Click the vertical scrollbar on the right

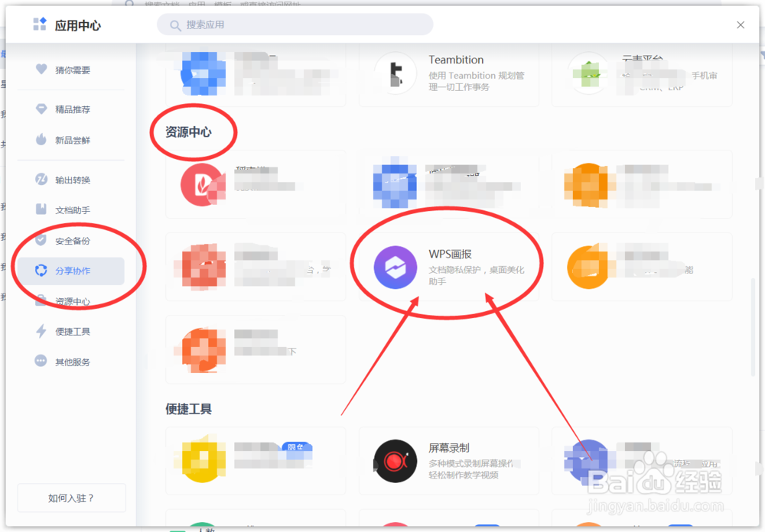[x=753, y=326]
